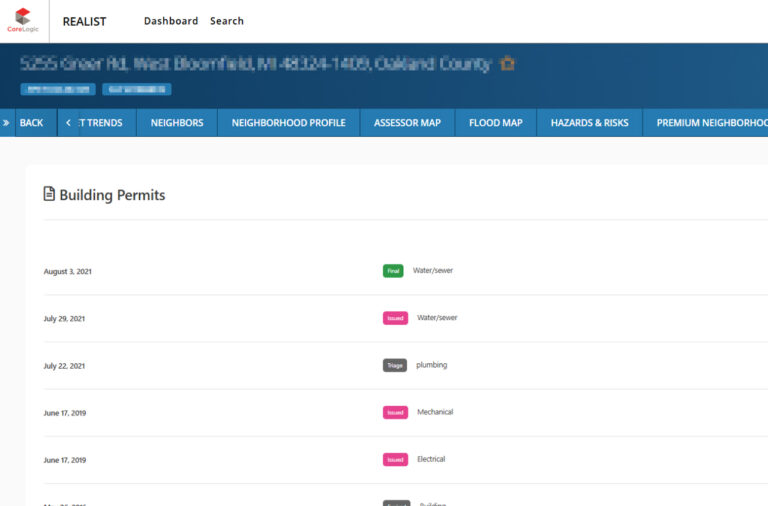Open the Hazards & Risks tab
The width and height of the screenshot is (768, 506).
[589, 123]
